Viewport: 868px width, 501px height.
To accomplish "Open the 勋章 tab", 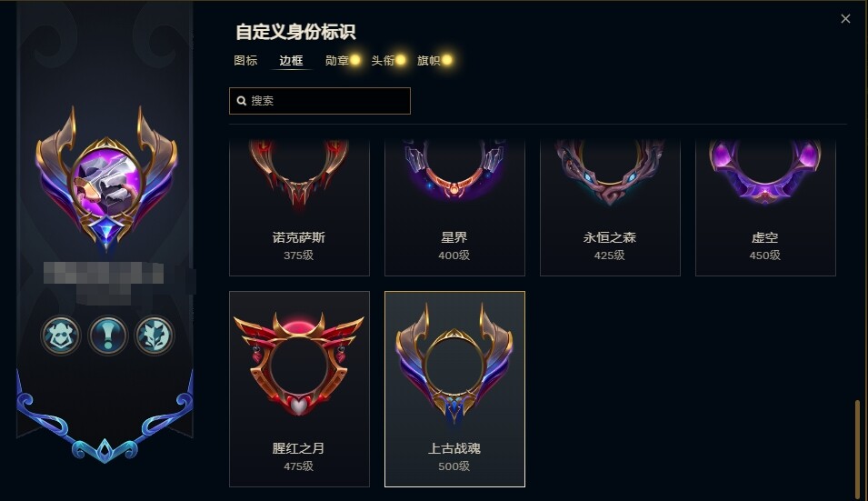I will tap(337, 60).
